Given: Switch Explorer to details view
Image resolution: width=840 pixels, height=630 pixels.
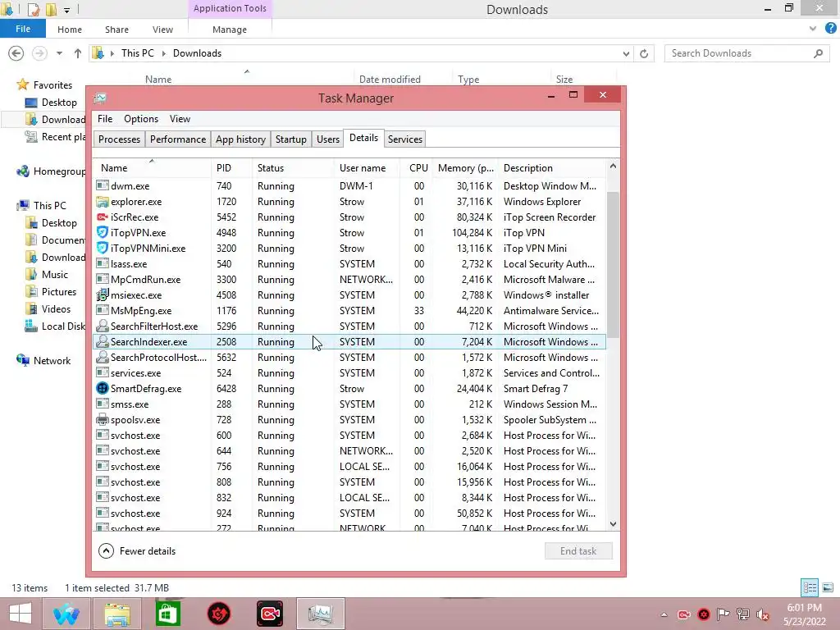Looking at the screenshot, I should (x=810, y=587).
